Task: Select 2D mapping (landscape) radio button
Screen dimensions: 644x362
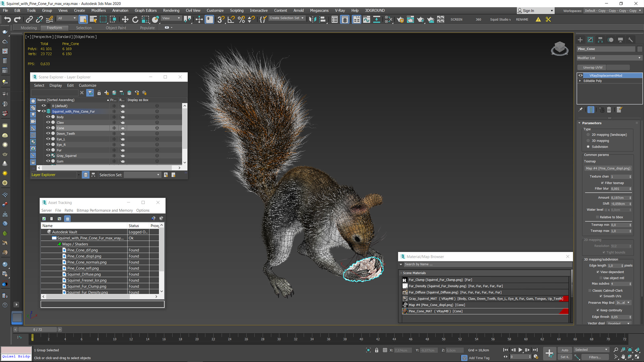Action: click(588, 135)
